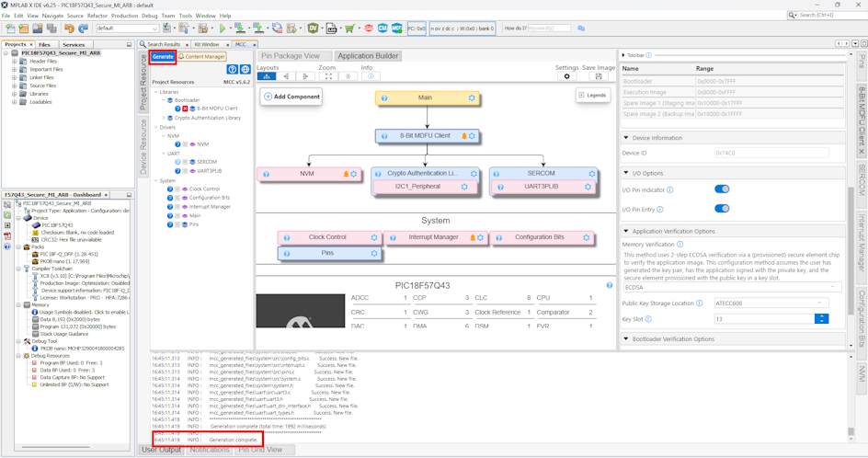Screen dimensions: 868x458
Task: Click the Generate button in MCC
Action: tap(163, 57)
